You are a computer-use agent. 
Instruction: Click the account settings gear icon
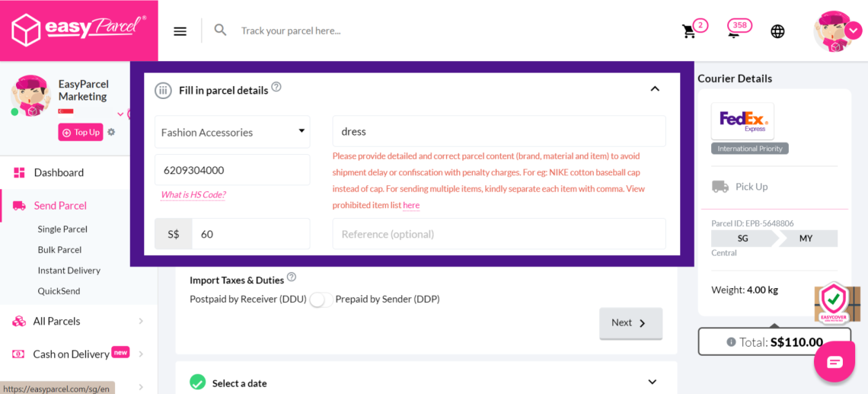[111, 132]
